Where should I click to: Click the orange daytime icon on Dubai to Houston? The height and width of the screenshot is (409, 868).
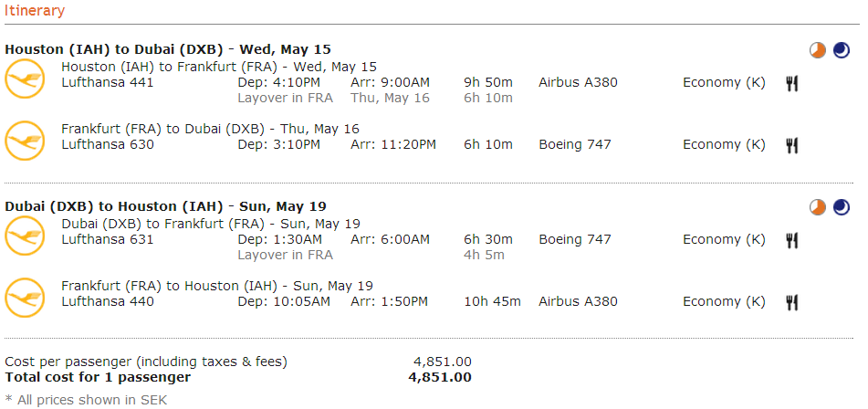click(818, 207)
